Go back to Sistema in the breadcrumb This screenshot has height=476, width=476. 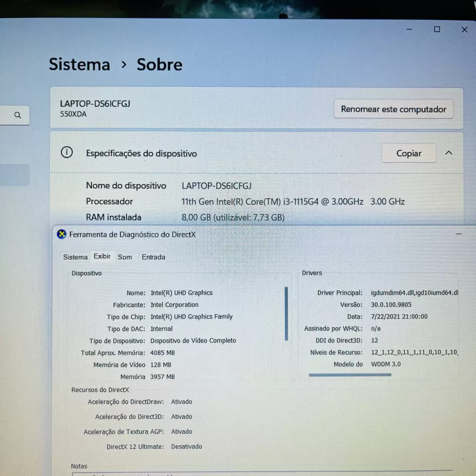(x=79, y=64)
